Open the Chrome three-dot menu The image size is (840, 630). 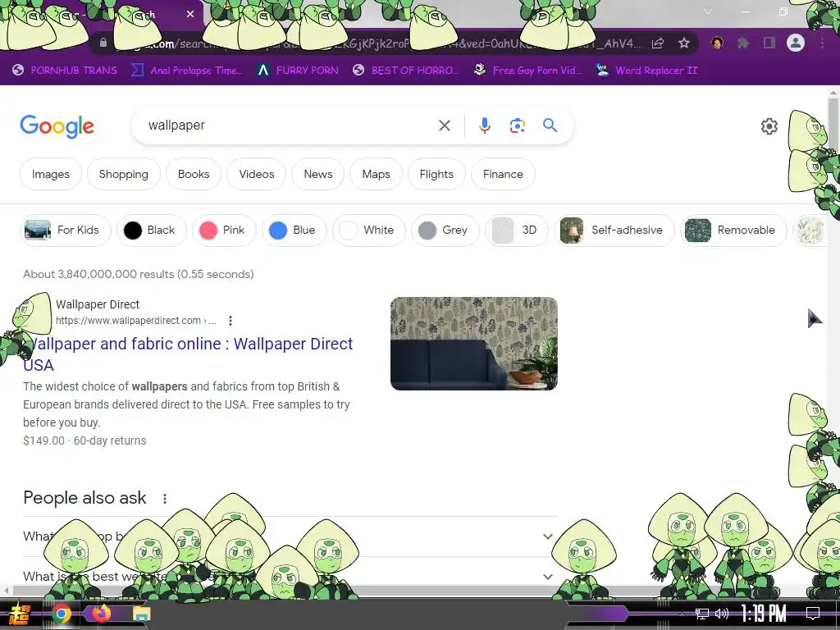coord(822,43)
